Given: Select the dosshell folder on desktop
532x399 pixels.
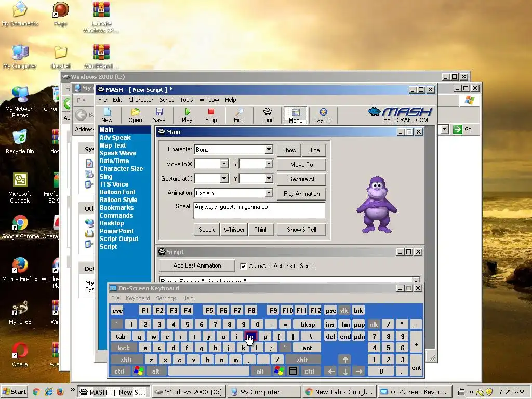Looking at the screenshot, I should click(x=60, y=57).
